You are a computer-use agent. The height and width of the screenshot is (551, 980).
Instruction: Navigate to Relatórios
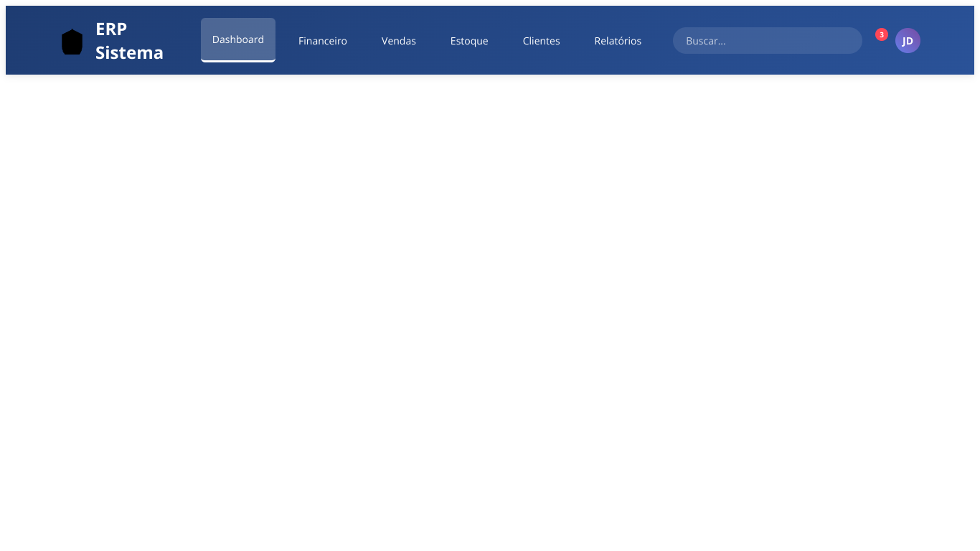pos(618,41)
